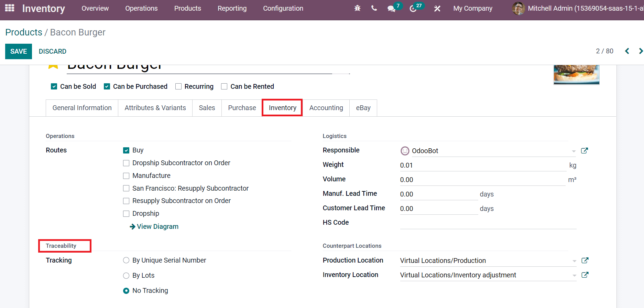644x308 pixels.
Task: Check the Manufacture route checkbox
Action: 126,176
